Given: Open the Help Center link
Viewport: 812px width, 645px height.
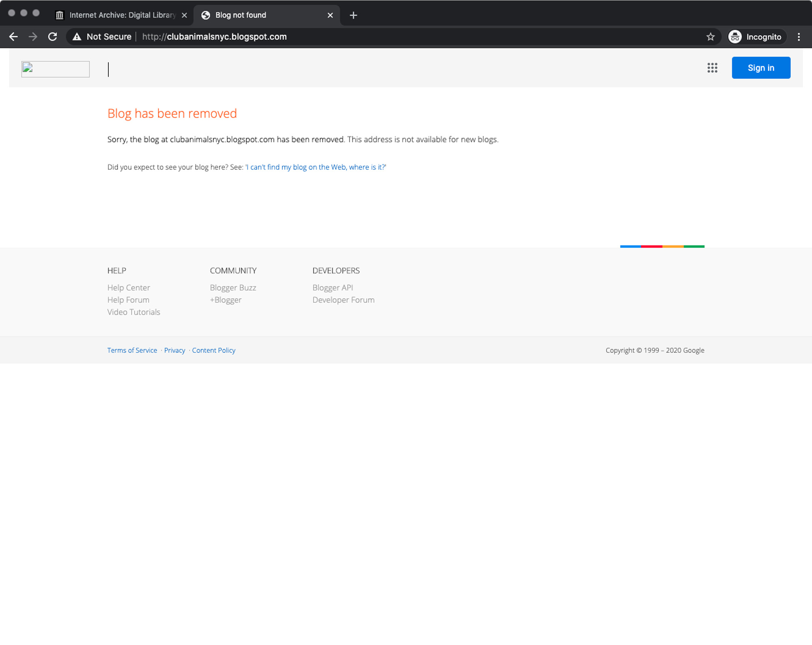Looking at the screenshot, I should 129,288.
